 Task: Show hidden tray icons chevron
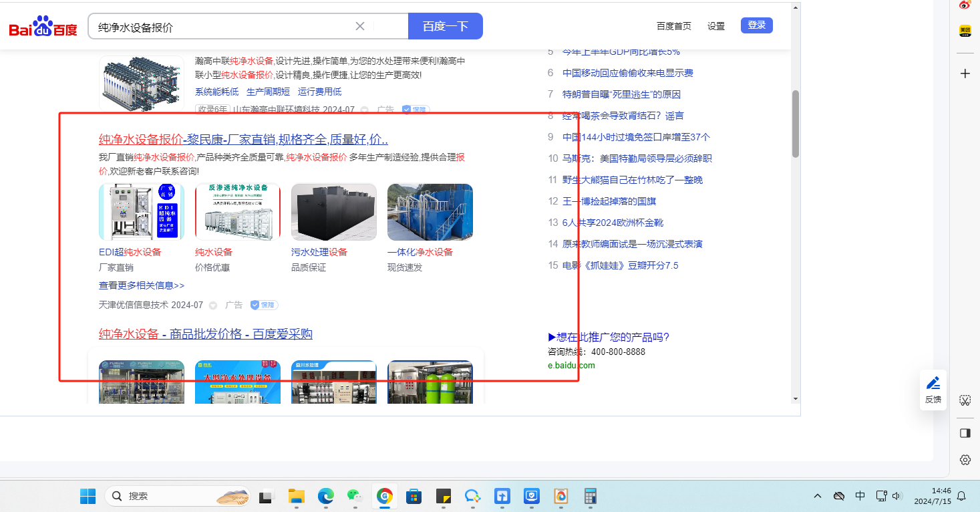[x=818, y=496]
